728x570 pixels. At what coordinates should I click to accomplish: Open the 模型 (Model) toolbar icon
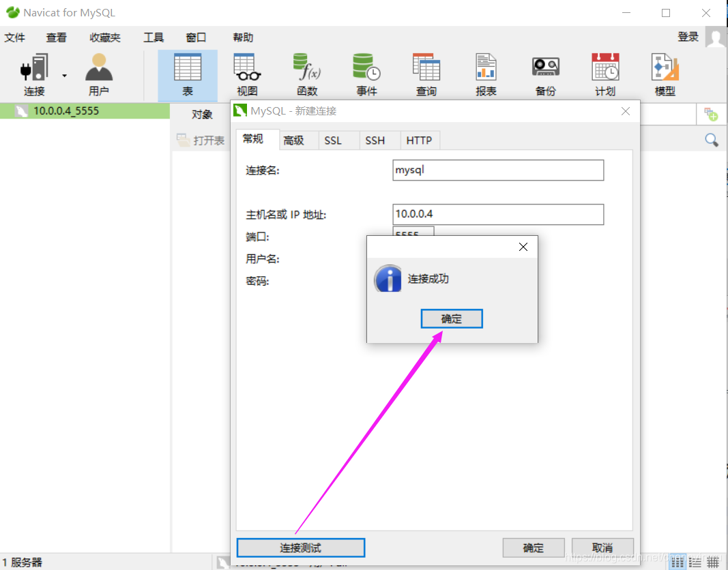tap(665, 74)
